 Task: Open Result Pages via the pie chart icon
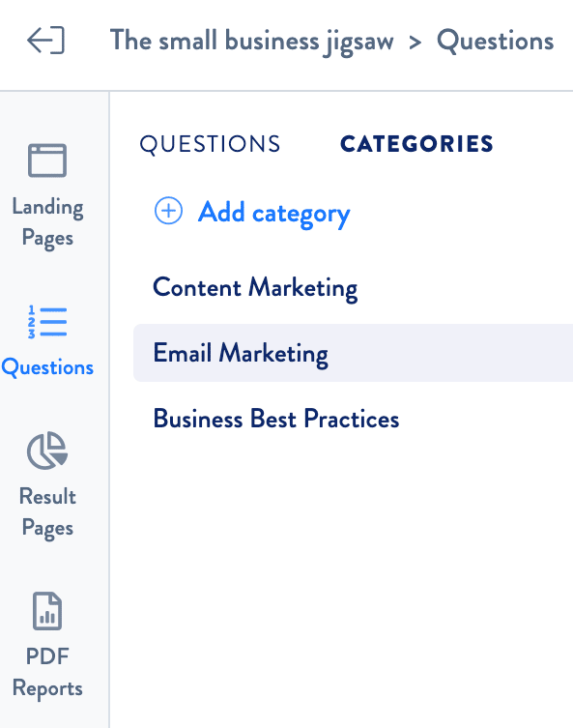pyautogui.click(x=47, y=451)
